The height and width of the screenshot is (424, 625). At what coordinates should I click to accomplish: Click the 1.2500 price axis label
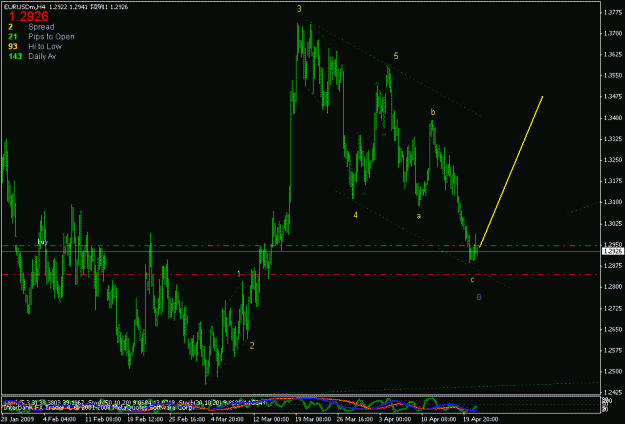click(x=613, y=371)
